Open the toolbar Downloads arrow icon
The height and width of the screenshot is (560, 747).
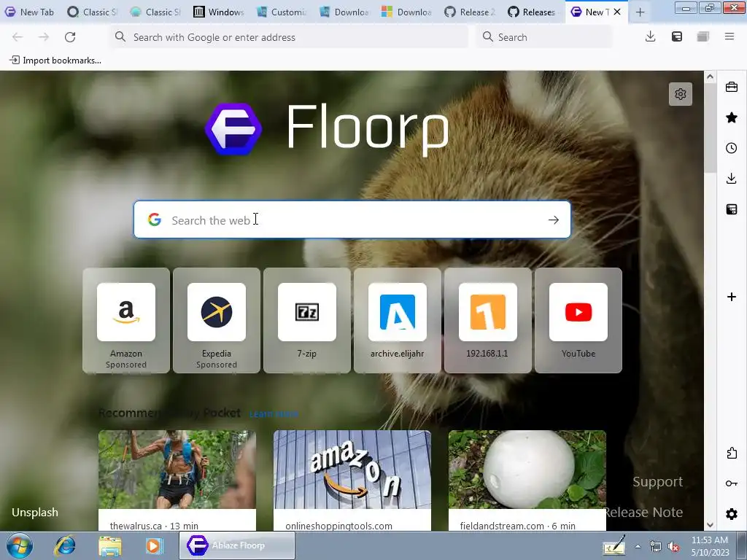[650, 36]
